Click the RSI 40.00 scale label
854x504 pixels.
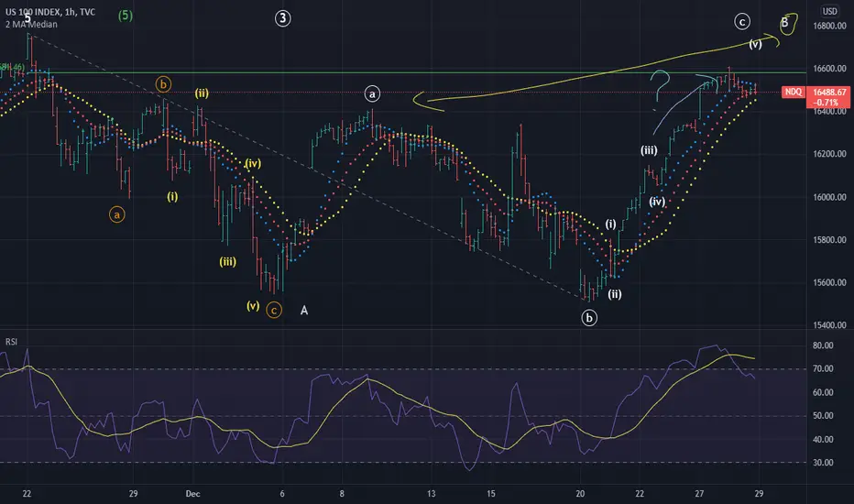[823, 439]
